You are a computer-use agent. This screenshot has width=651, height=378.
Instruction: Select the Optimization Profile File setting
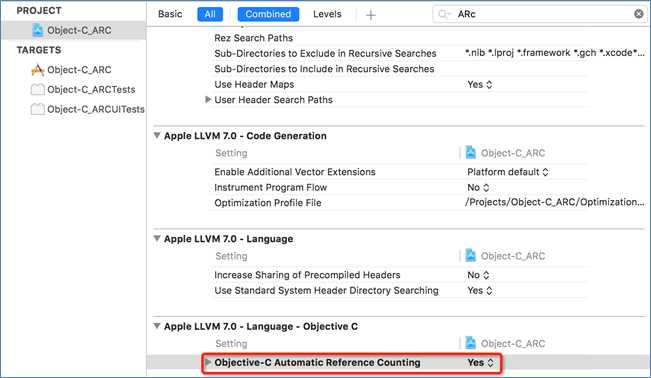click(268, 203)
